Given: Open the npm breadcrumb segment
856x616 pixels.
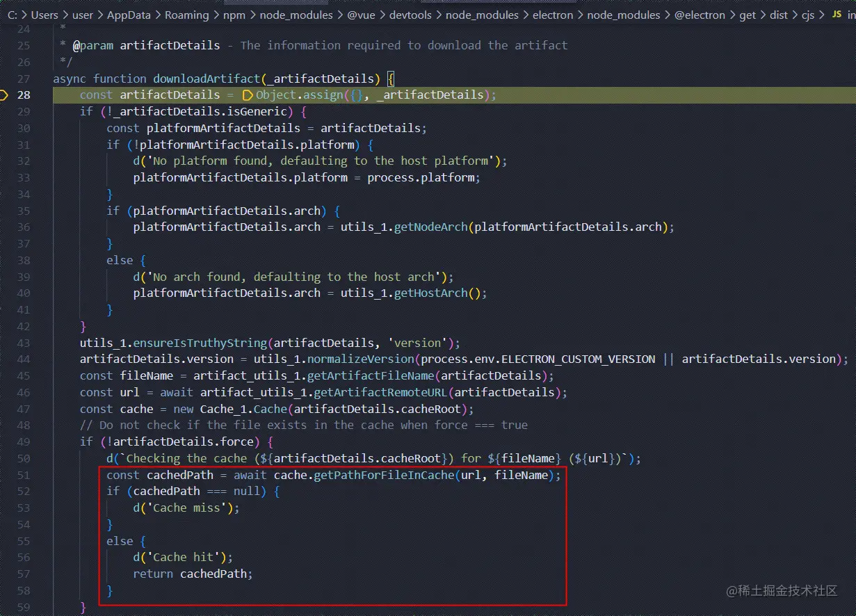Looking at the screenshot, I should point(234,15).
